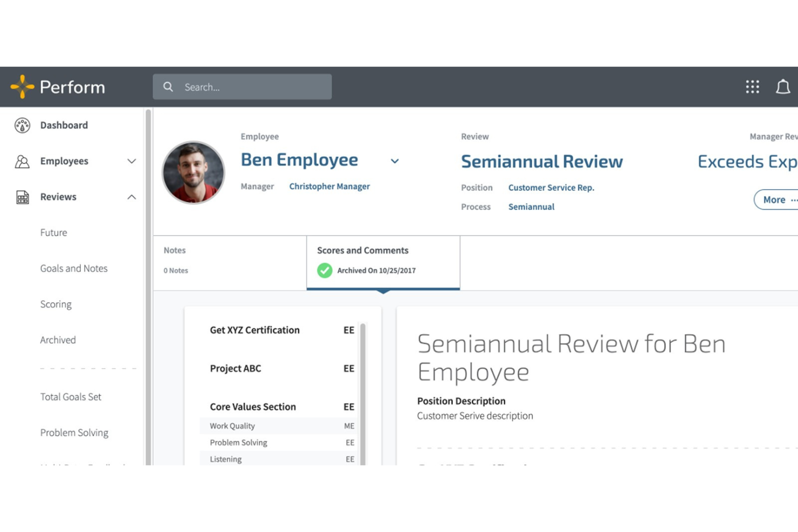Focus the Search input field
This screenshot has width=798, height=532.
242,87
